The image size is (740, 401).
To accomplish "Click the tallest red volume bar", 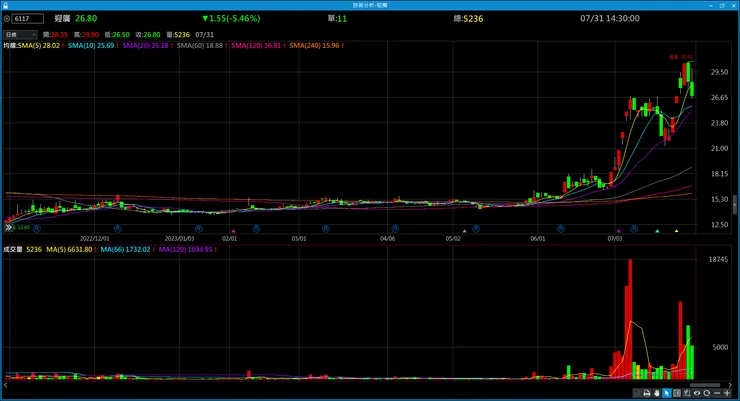I will click(630, 319).
